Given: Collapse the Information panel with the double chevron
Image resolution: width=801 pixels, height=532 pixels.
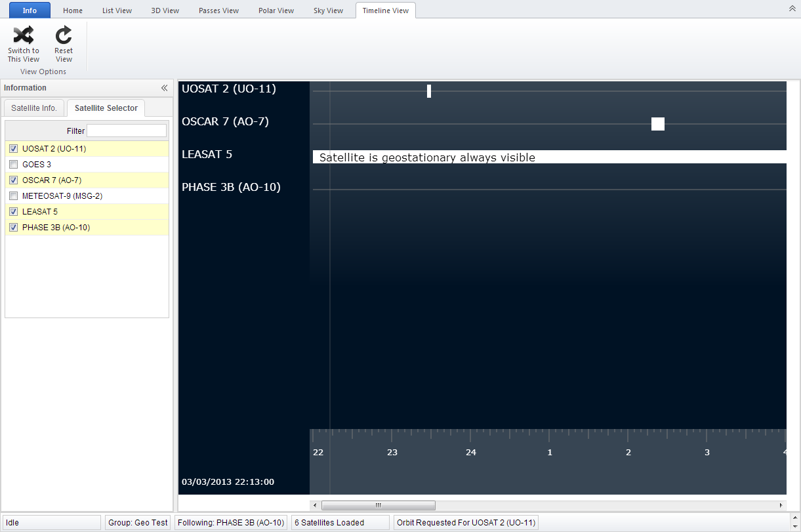Looking at the screenshot, I should [x=164, y=88].
